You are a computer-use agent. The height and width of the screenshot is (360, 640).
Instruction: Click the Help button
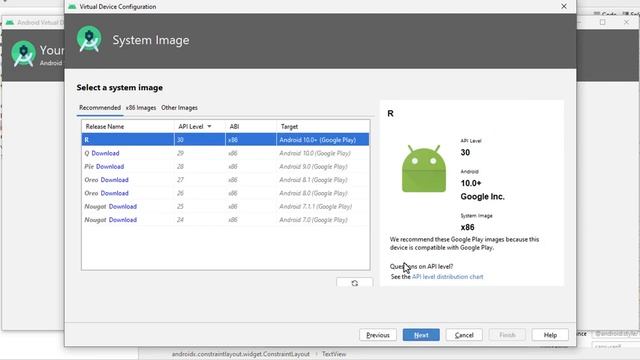coord(550,335)
